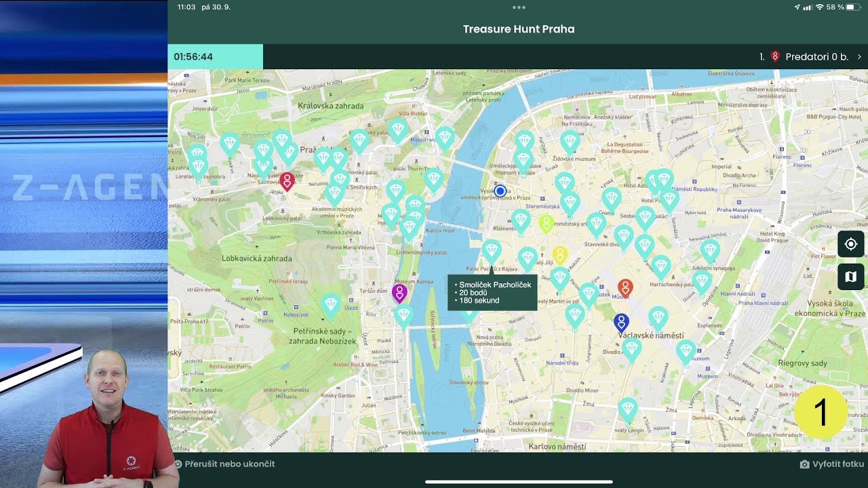Tap the red team pin near Salmovský palác

pos(288,181)
